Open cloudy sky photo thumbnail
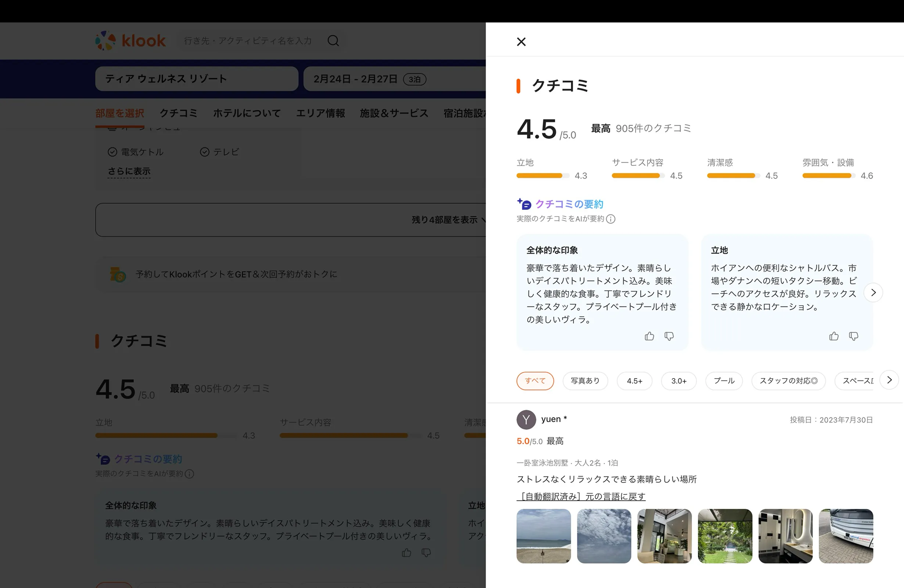904x588 pixels. pos(604,536)
